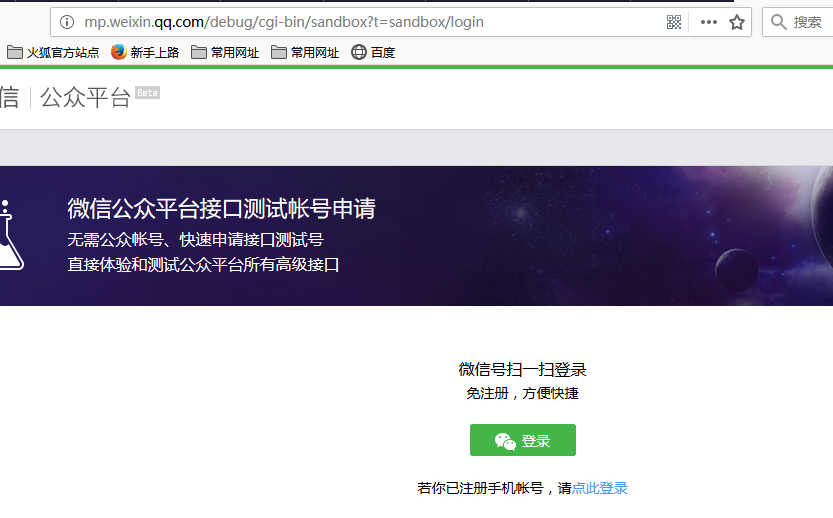
Task: Open the QR code icon in address bar
Action: [x=674, y=22]
